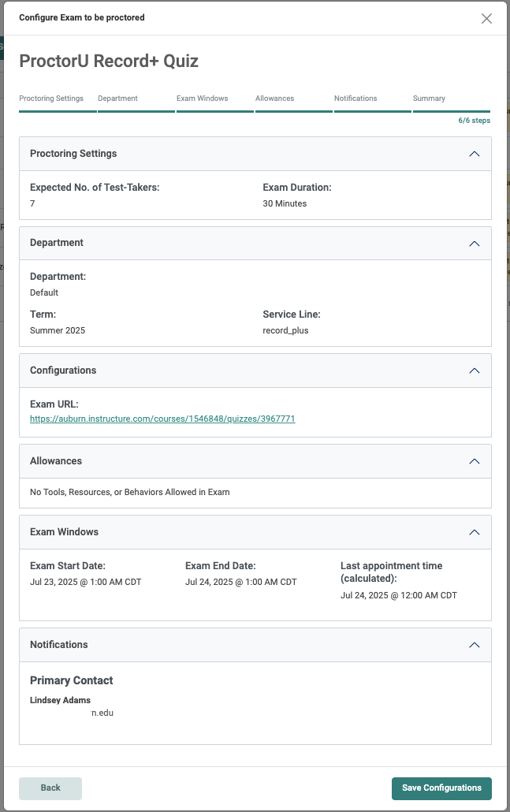Collapse the Proctoring Settings section chevron
The width and height of the screenshot is (510, 812).
coord(475,154)
